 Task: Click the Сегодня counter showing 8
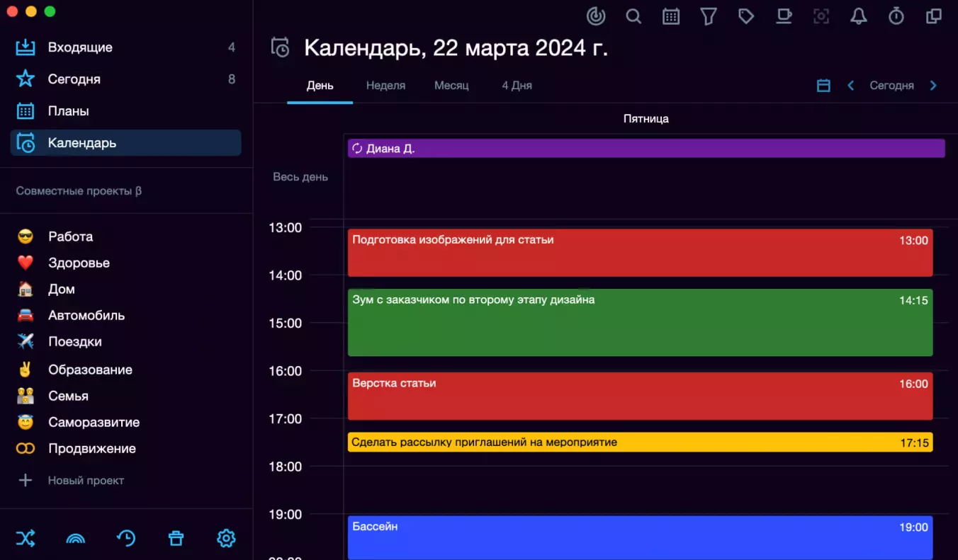[x=232, y=79]
